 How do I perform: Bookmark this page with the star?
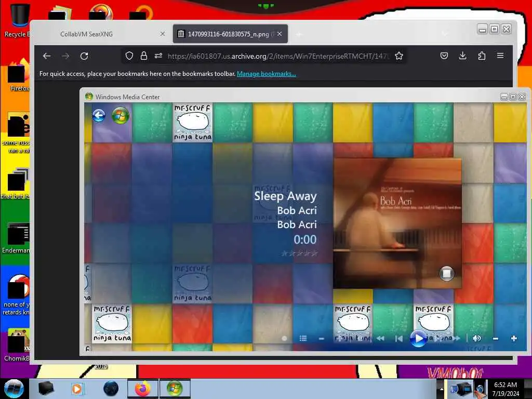[x=399, y=56]
